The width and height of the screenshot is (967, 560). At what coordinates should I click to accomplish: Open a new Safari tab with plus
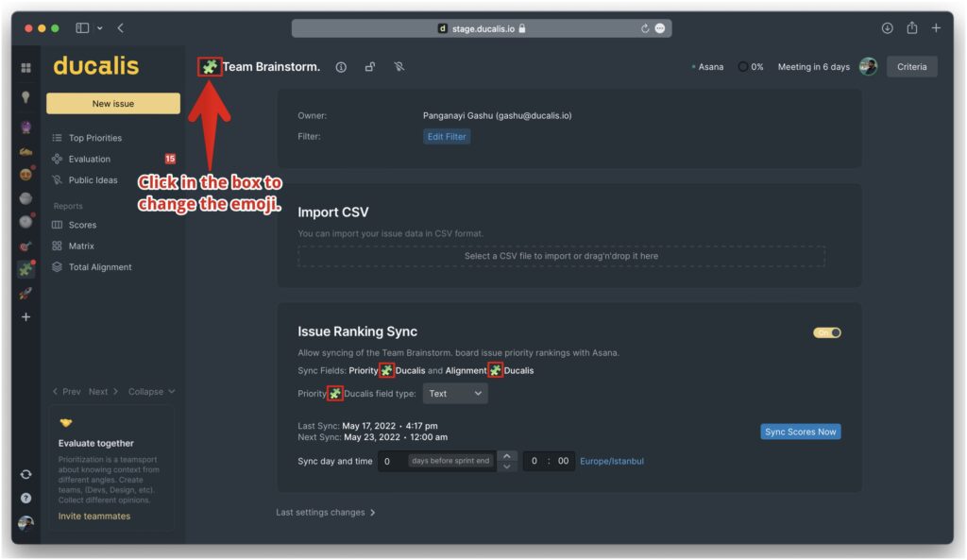[x=936, y=27]
